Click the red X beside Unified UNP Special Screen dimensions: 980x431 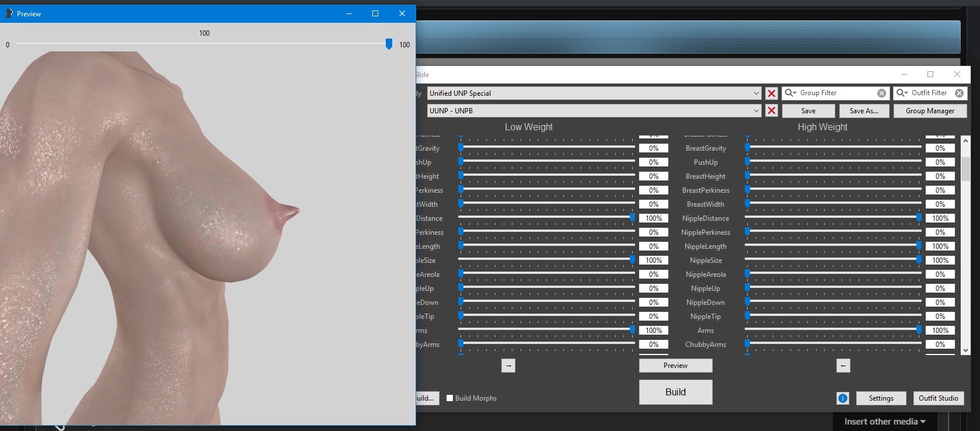tap(772, 93)
